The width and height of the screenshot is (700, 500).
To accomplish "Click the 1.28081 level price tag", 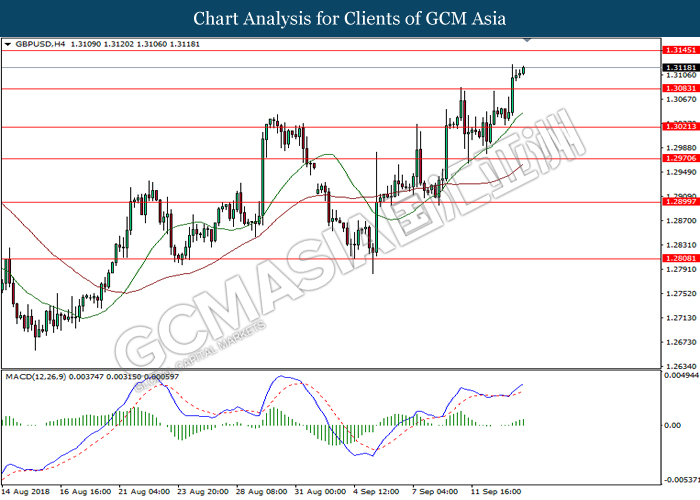I will tap(681, 258).
